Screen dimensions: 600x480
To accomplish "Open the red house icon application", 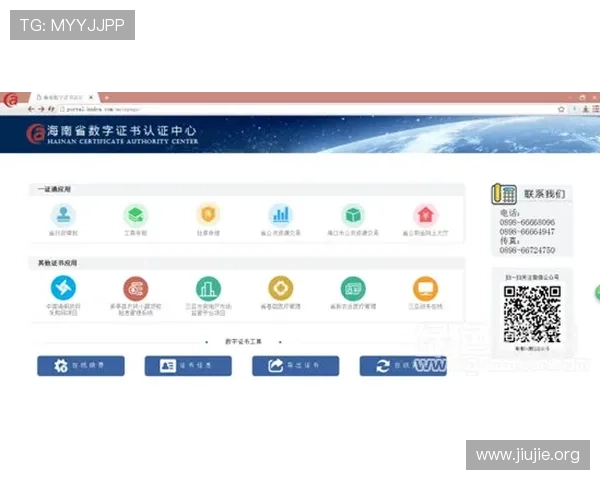I will (426, 215).
